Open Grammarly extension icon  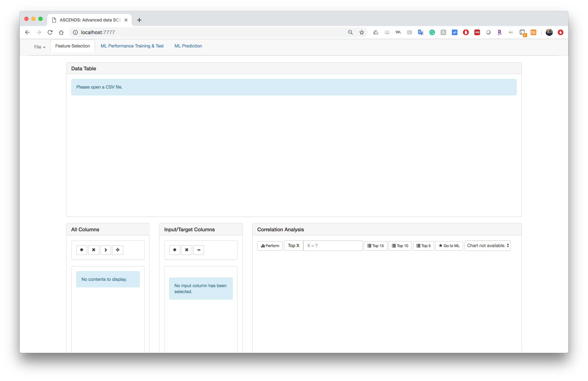tap(432, 32)
